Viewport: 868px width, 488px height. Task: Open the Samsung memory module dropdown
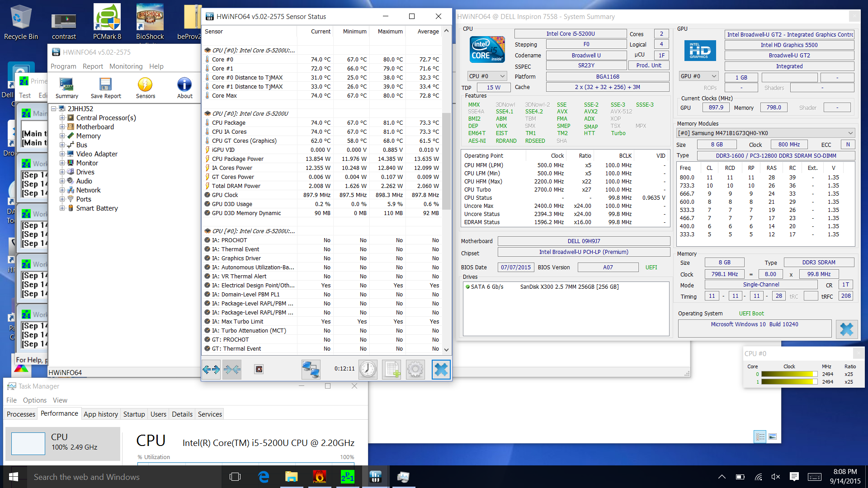pyautogui.click(x=765, y=133)
